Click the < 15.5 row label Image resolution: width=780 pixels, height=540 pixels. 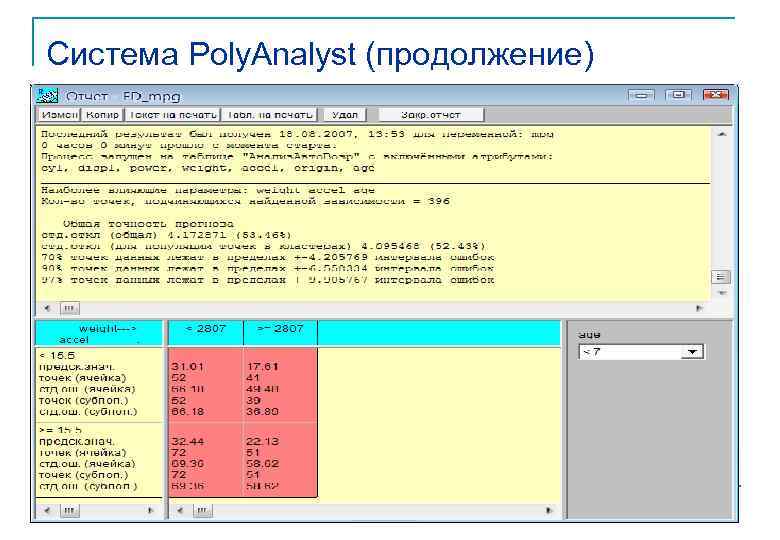point(57,355)
